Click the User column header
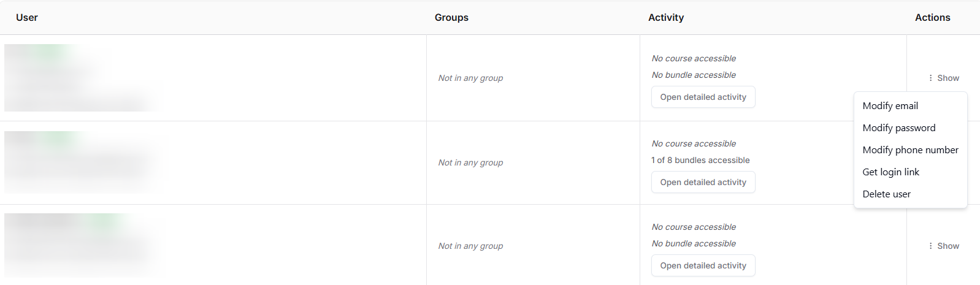980x285 pixels. [27, 18]
